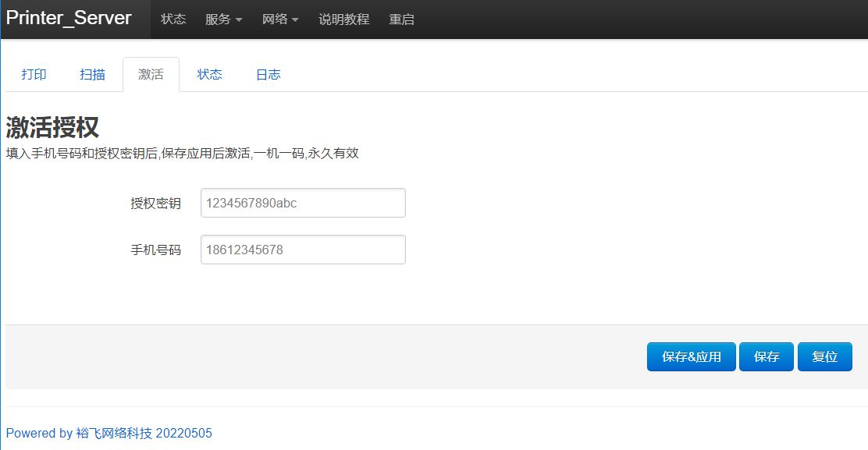Expand the 服务 dropdown menu

click(x=223, y=19)
